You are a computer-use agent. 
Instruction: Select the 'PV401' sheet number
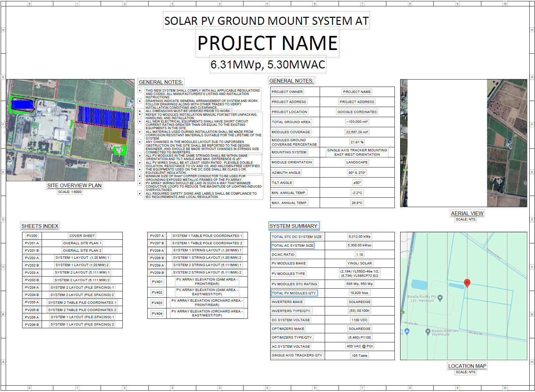[157, 282]
